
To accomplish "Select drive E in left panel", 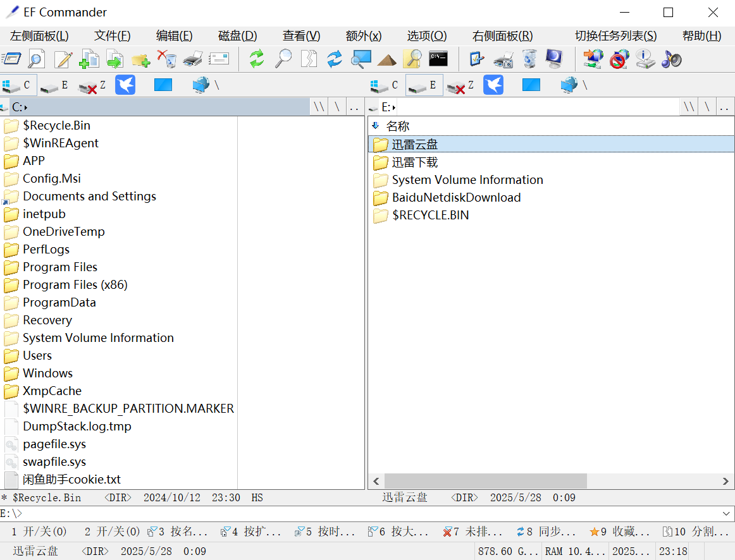I will pos(55,85).
